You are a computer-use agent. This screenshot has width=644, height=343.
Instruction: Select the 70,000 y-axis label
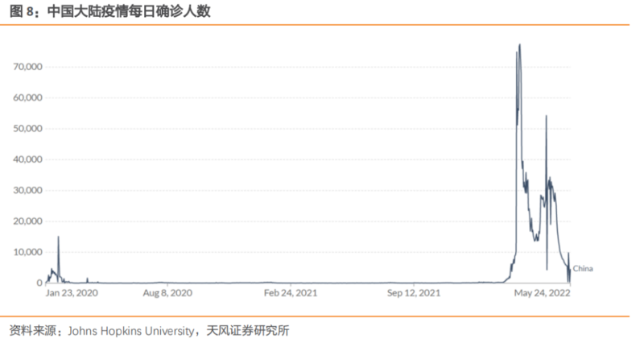pyautogui.click(x=27, y=67)
